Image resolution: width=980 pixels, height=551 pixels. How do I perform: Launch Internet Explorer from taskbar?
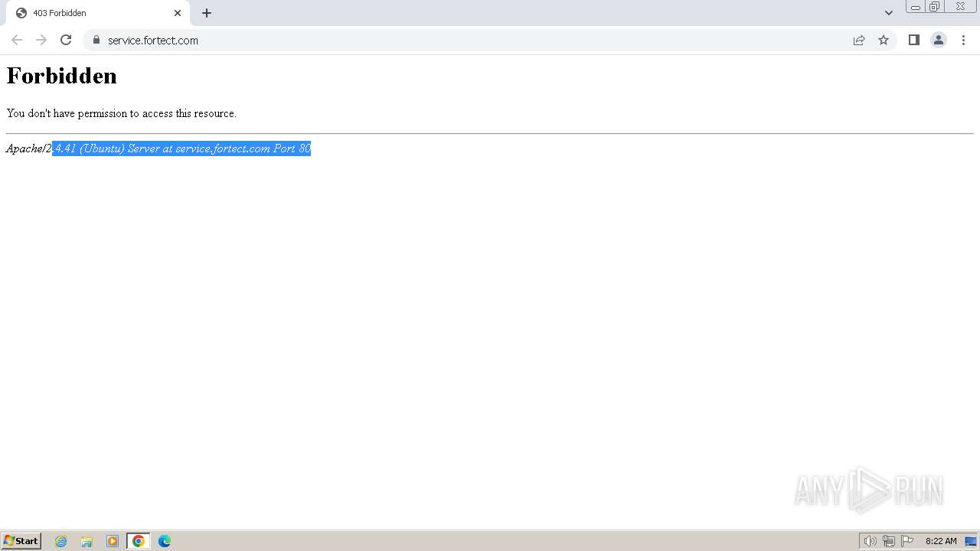tap(61, 541)
